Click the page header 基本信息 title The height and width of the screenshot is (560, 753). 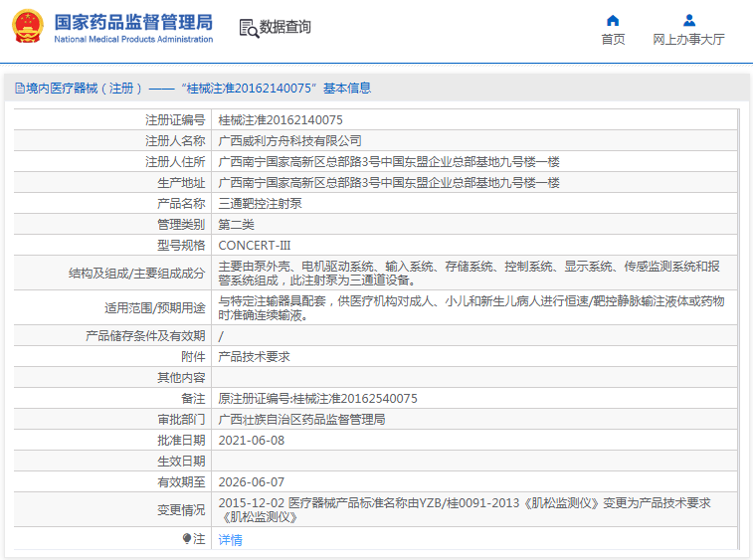click(347, 89)
